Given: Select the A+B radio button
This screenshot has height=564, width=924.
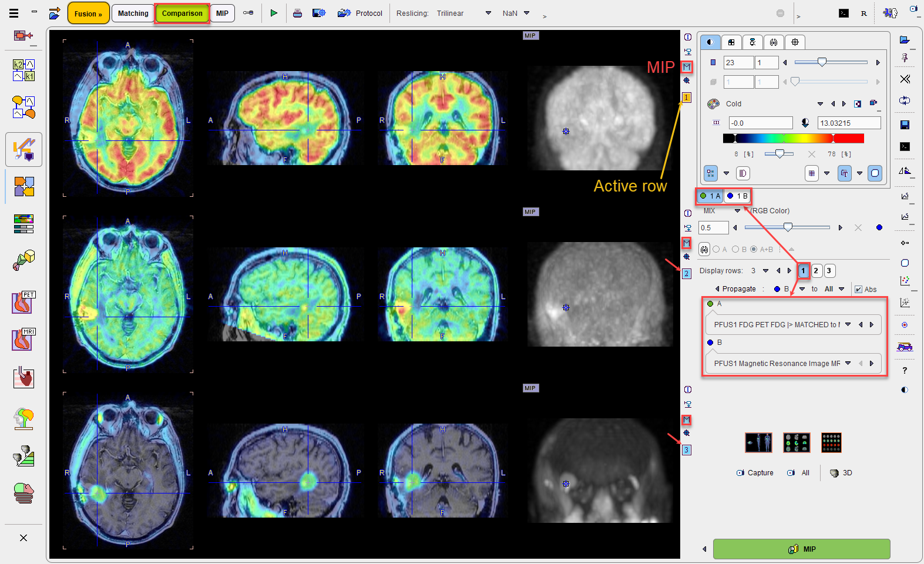Looking at the screenshot, I should click(x=754, y=250).
